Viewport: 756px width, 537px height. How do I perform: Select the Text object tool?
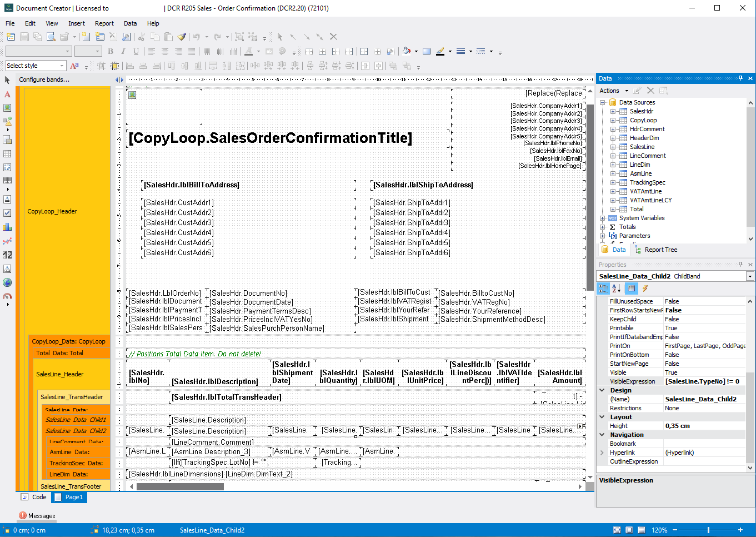click(7, 95)
